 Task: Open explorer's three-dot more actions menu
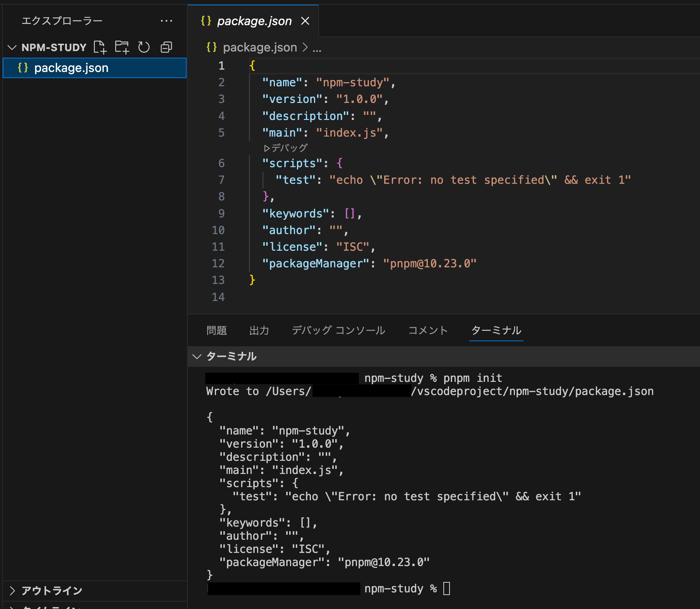tap(166, 21)
